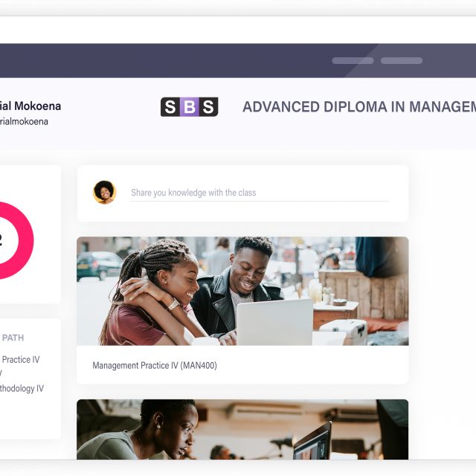Open 'thodology IV' in the path list
This screenshot has height=476, width=476.
[22, 388]
